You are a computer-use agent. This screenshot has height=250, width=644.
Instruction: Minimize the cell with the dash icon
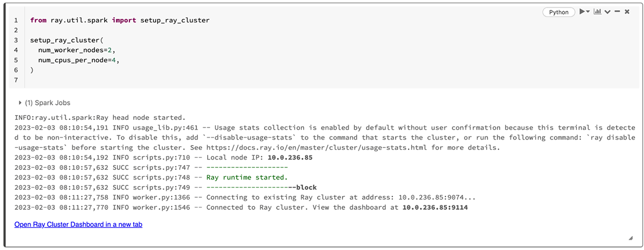coord(617,12)
